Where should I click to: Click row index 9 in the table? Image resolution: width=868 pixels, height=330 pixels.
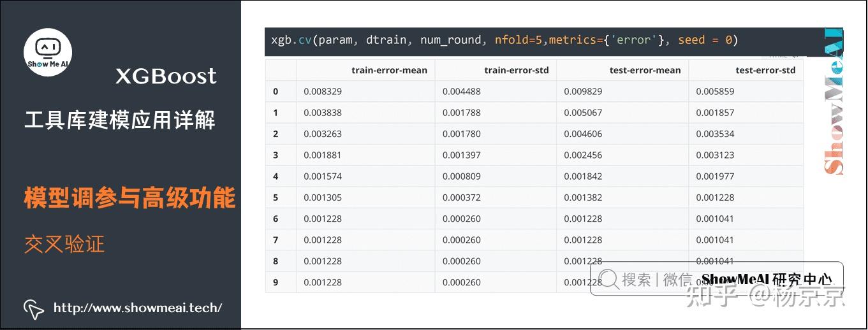(x=276, y=282)
